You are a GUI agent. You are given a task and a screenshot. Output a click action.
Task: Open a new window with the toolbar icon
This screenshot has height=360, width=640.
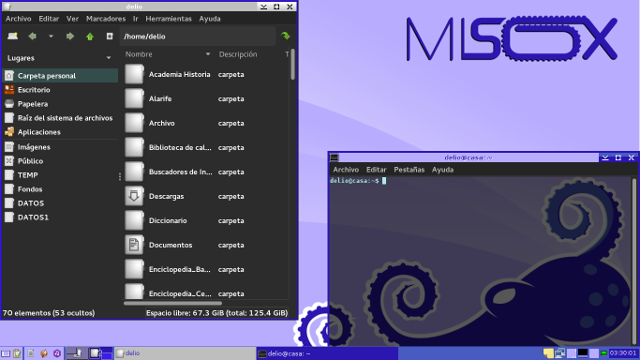(13, 36)
